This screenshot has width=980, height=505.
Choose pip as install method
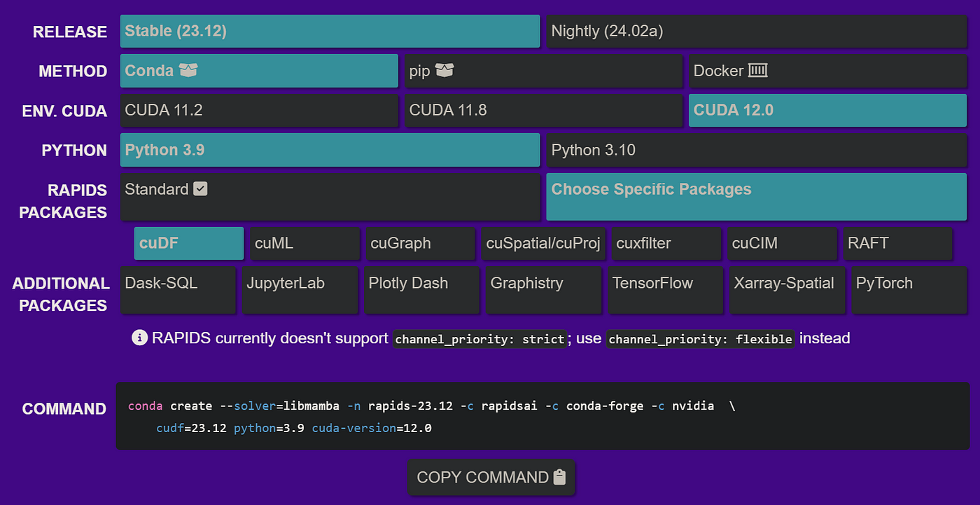(542, 71)
